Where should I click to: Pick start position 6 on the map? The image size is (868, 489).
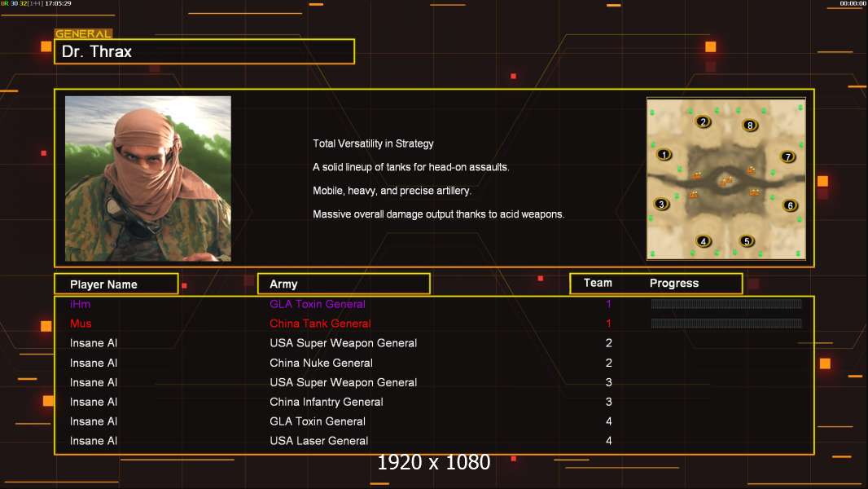coord(789,205)
